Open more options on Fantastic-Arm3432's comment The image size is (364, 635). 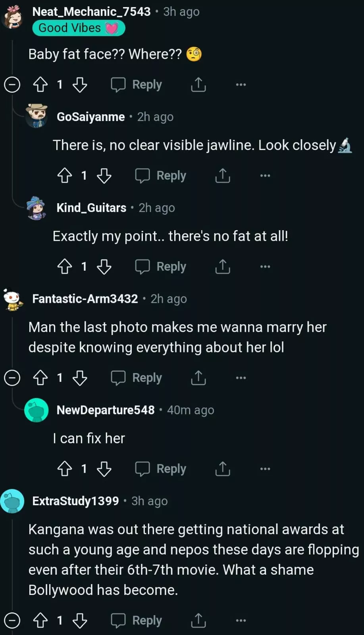(241, 378)
